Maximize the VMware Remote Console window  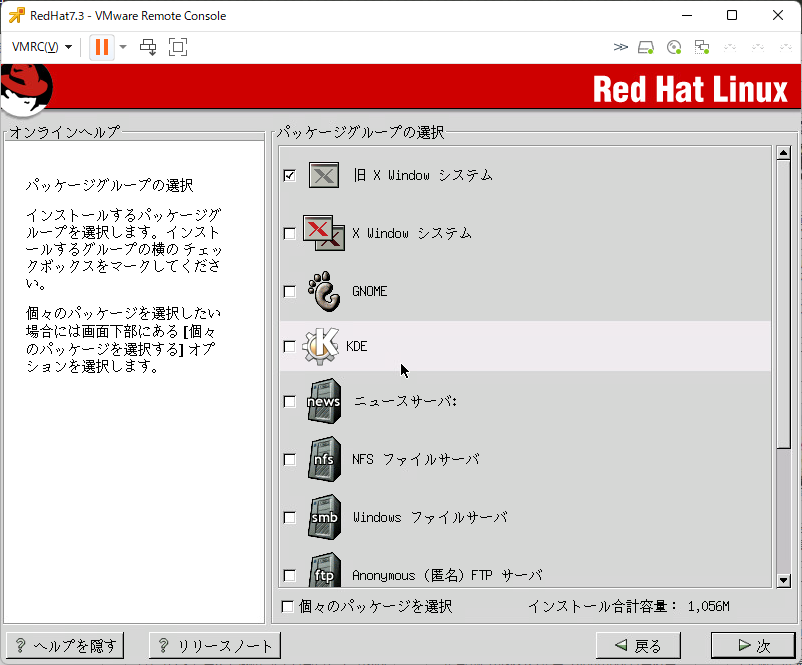pyautogui.click(x=732, y=15)
